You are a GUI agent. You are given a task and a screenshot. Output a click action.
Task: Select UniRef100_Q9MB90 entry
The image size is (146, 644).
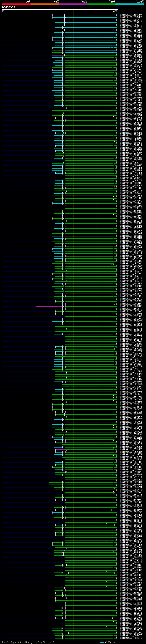tap(131, 30)
